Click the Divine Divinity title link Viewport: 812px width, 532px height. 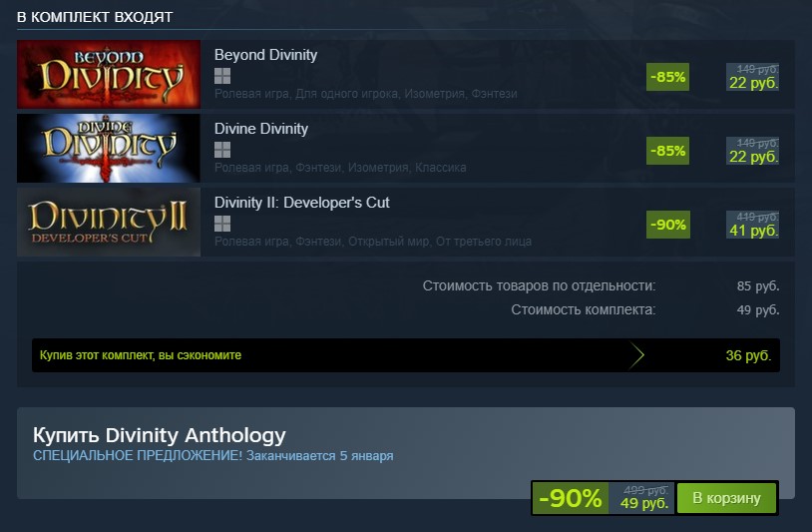(x=261, y=129)
